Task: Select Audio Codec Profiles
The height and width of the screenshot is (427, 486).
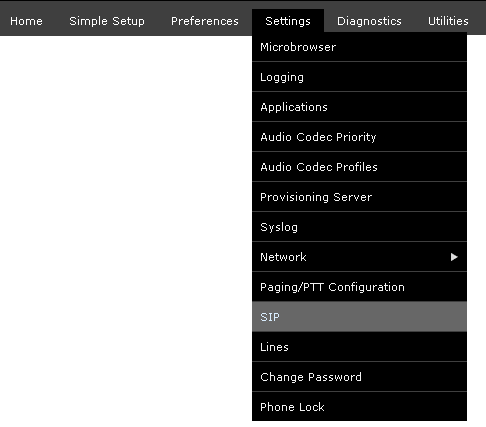Action: tap(359, 167)
